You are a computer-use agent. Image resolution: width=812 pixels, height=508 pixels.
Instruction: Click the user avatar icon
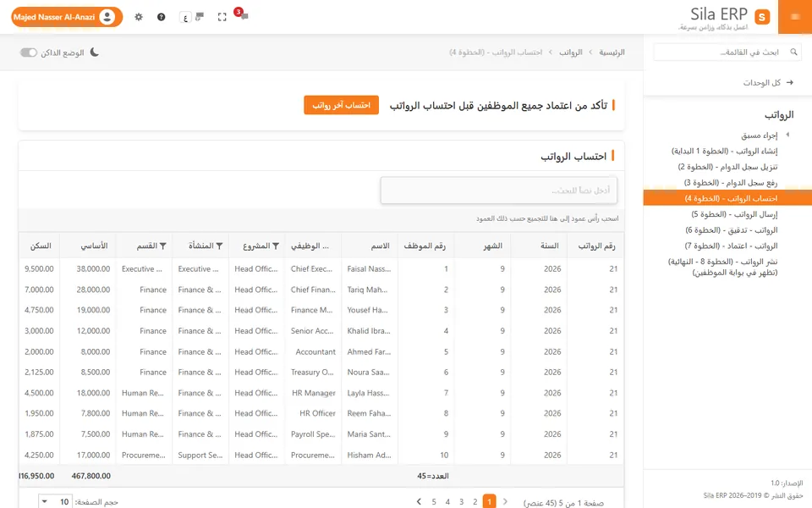[107, 17]
